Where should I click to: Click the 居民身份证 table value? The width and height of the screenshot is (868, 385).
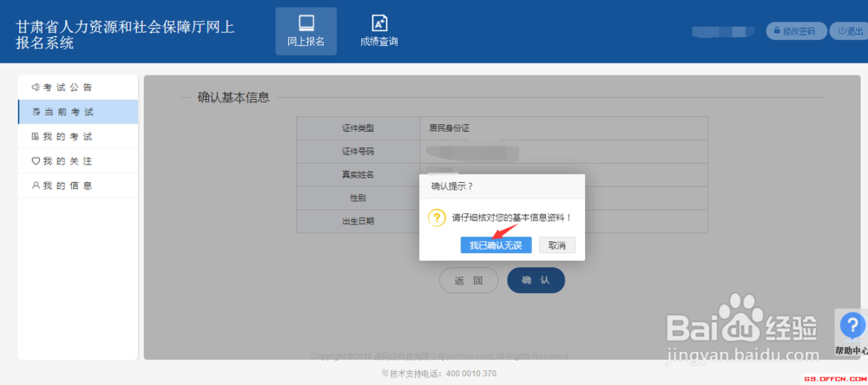pyautogui.click(x=449, y=128)
